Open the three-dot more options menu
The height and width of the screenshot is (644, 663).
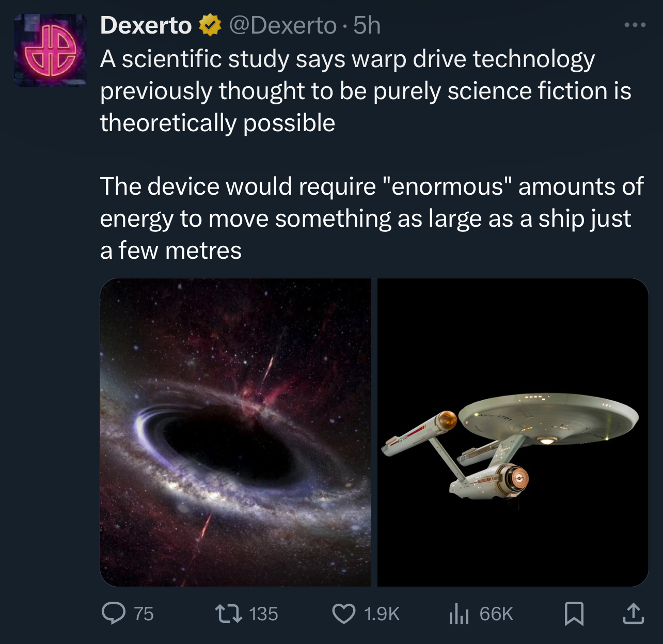[635, 25]
